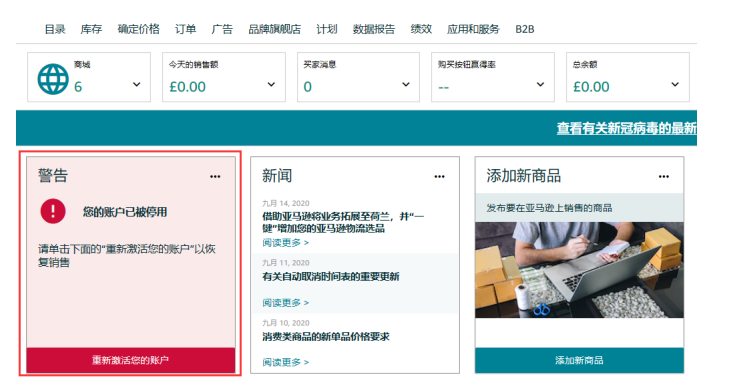Click the 发布要在亚马逊上销售的商品 text
752x392 pixels.
[x=549, y=208]
